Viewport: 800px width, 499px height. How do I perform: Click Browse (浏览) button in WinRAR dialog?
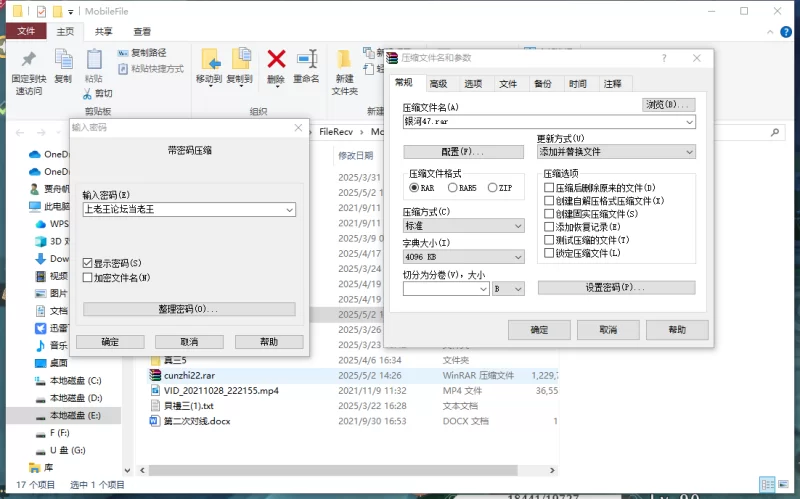click(668, 105)
